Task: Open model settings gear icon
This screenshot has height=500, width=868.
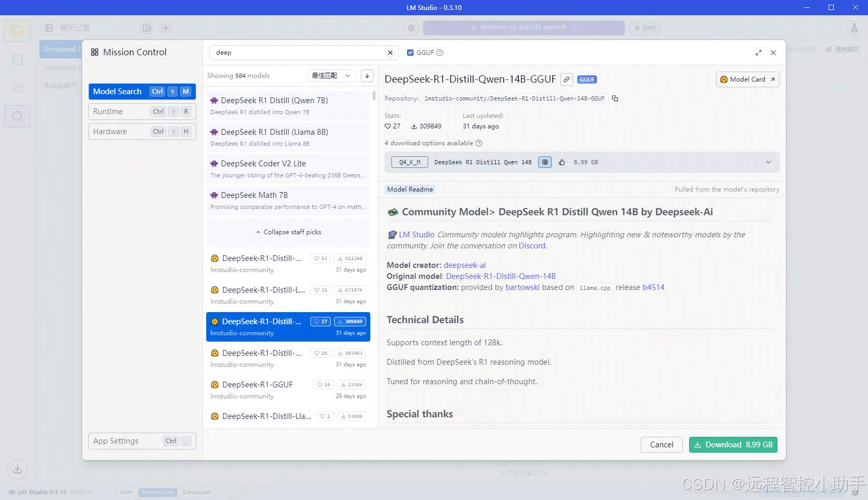Action: [x=411, y=28]
